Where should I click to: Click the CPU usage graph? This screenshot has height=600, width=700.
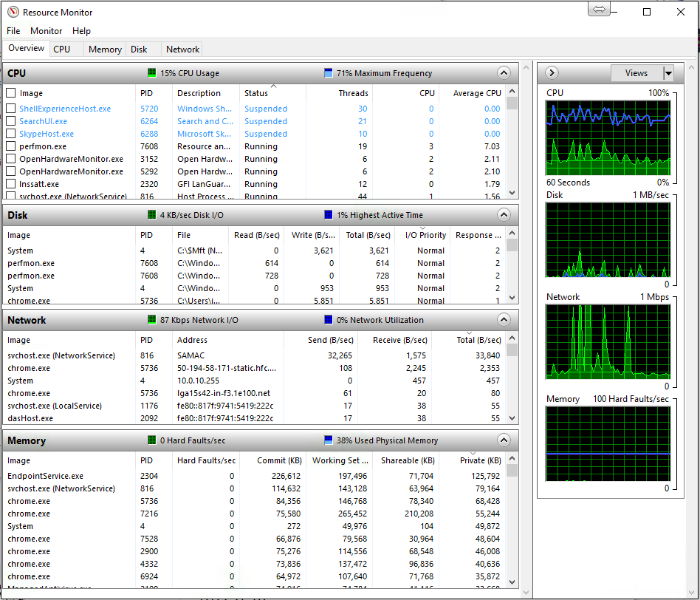(x=608, y=137)
